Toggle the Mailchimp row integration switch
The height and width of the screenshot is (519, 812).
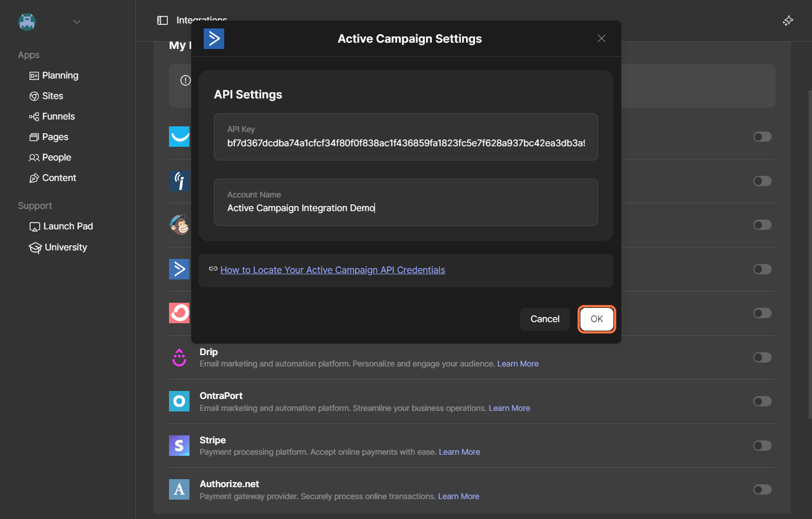[762, 225]
